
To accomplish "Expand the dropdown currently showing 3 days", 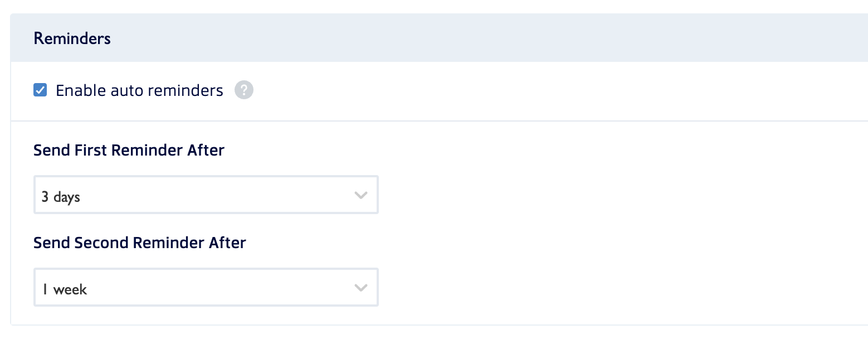I will 206,195.
